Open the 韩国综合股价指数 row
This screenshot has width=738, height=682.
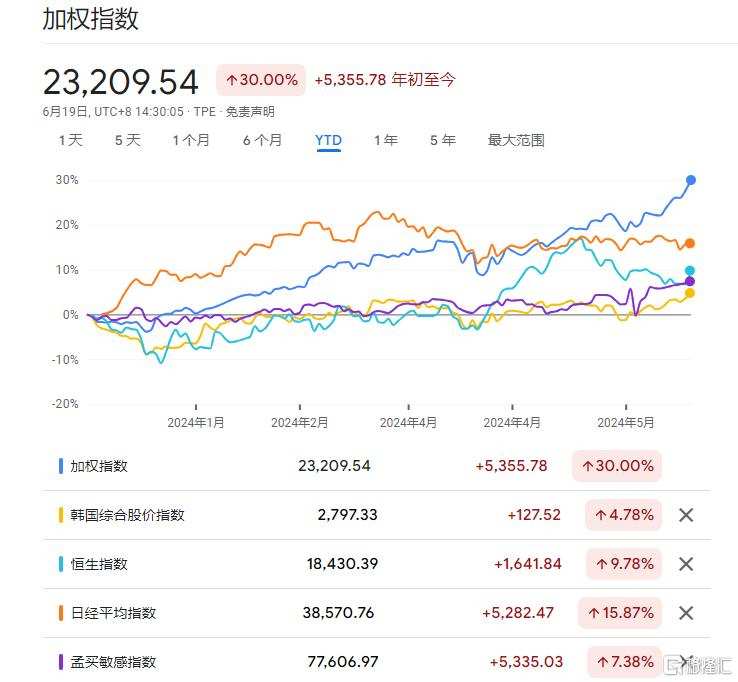pyautogui.click(x=127, y=515)
